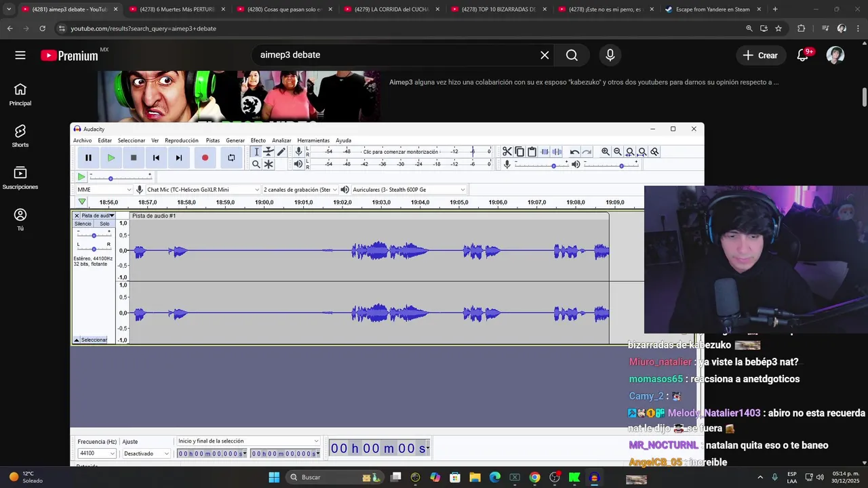868x488 pixels.
Task: Adjust the track gain slider
Action: click(94, 235)
